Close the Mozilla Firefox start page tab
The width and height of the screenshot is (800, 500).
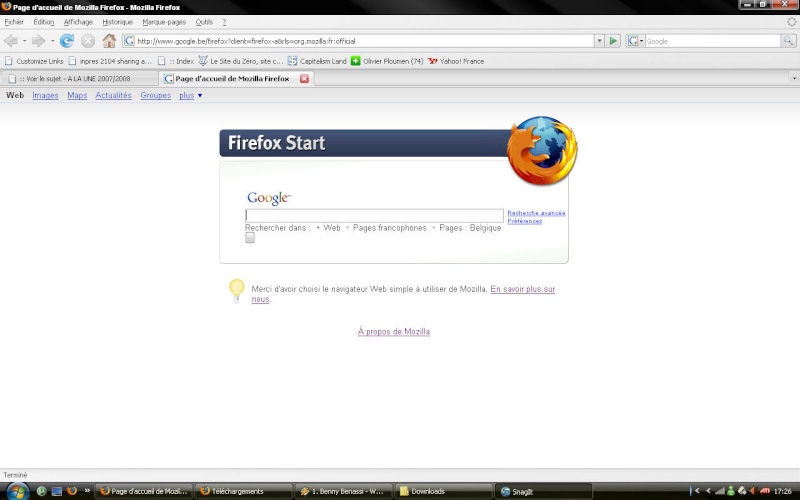(304, 79)
